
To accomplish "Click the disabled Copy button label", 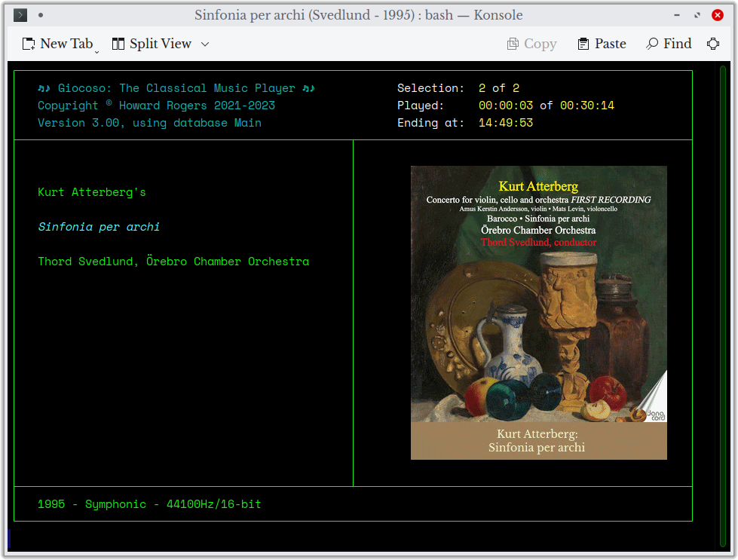I will point(540,44).
